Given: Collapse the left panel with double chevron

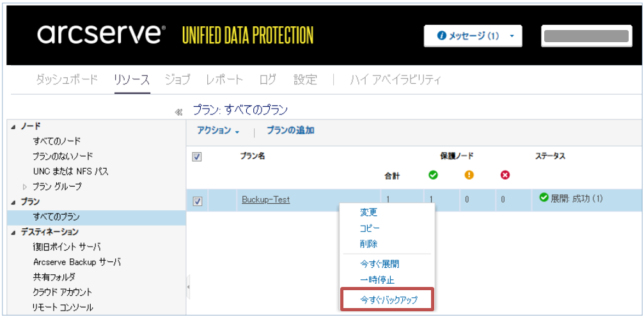Looking at the screenshot, I should point(178,112).
